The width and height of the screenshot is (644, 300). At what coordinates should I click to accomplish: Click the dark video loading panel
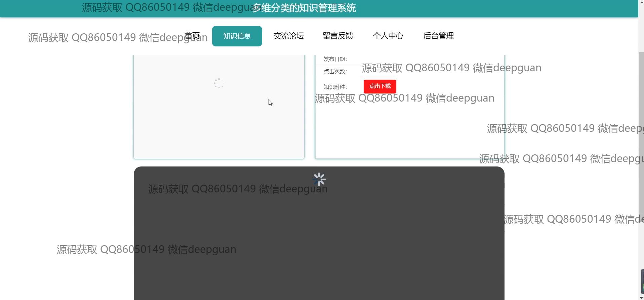(319, 233)
